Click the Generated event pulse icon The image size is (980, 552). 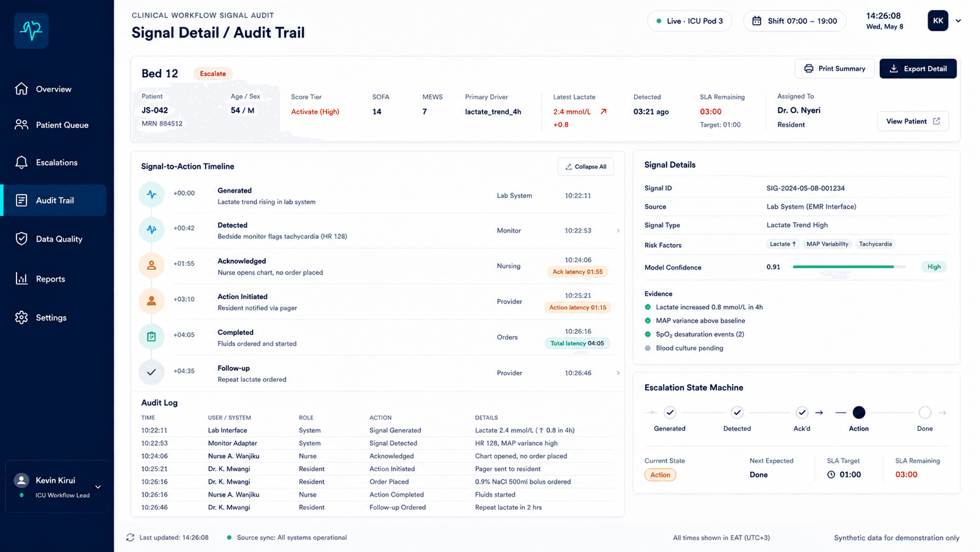(151, 194)
